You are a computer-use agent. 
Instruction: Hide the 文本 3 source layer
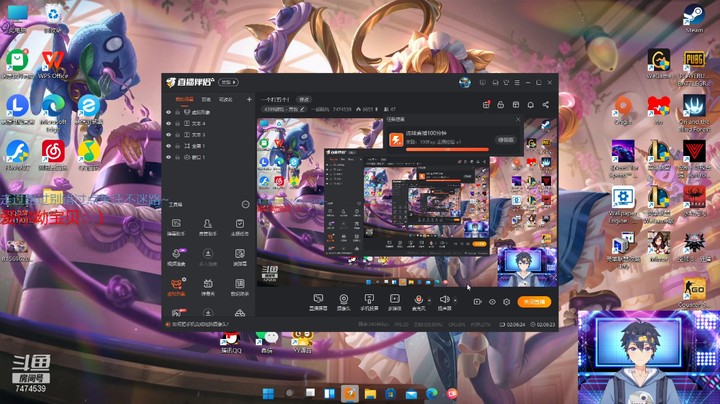click(x=169, y=135)
